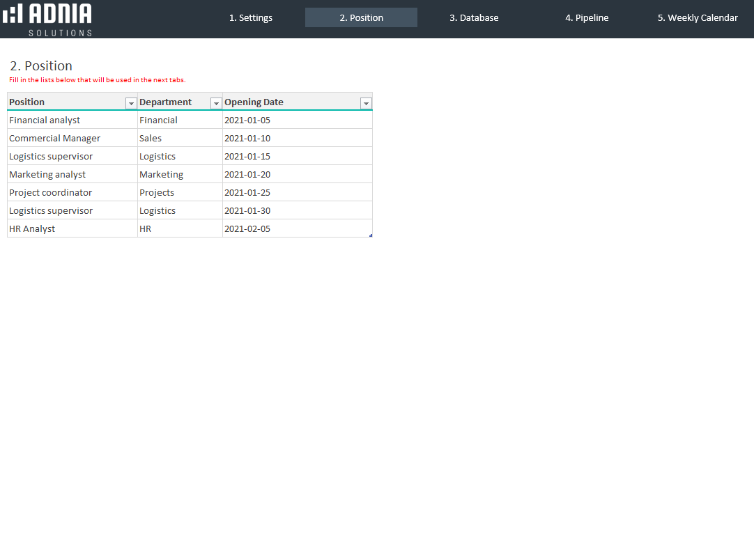The width and height of the screenshot is (754, 560).
Task: Select the Projects department cell
Action: click(x=157, y=193)
